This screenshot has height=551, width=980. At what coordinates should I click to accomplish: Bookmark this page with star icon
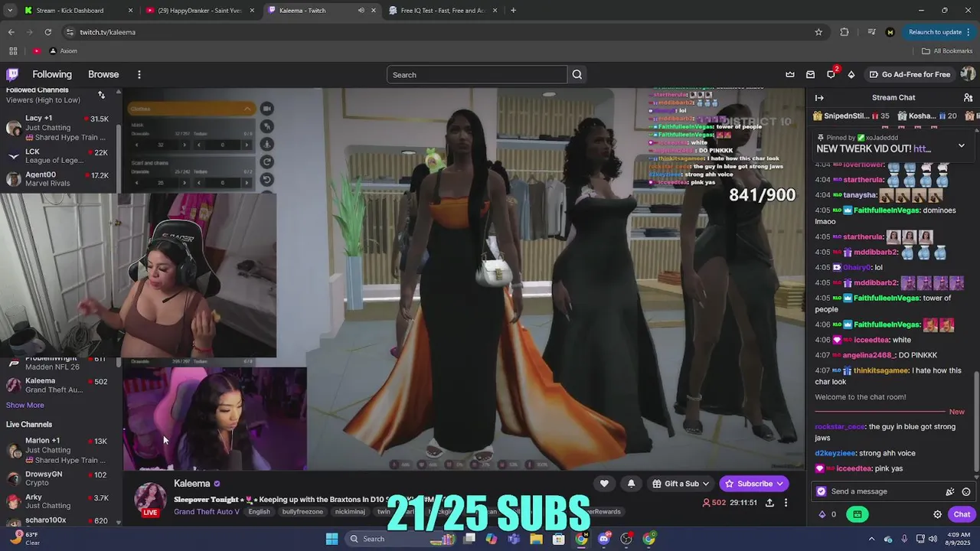[x=818, y=32]
